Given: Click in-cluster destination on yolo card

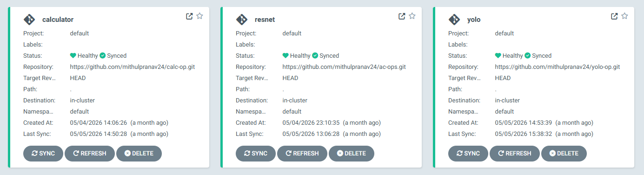Looking at the screenshot, I should 507,101.
